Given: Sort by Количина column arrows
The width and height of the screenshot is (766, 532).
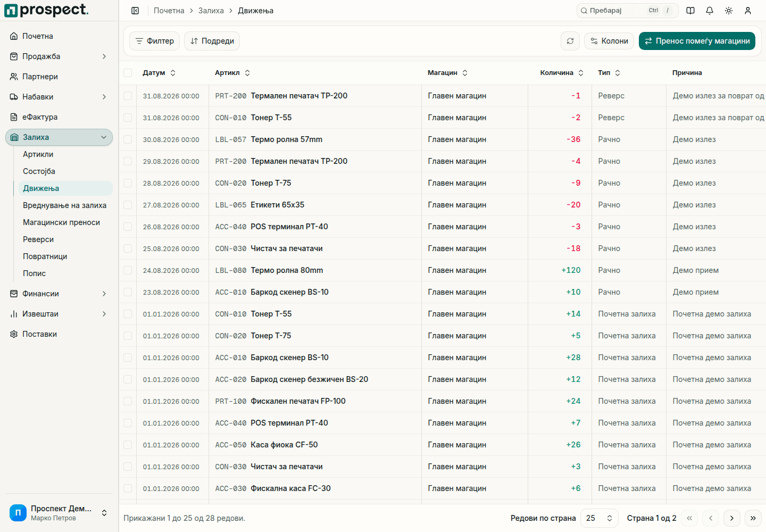Looking at the screenshot, I should pos(581,73).
